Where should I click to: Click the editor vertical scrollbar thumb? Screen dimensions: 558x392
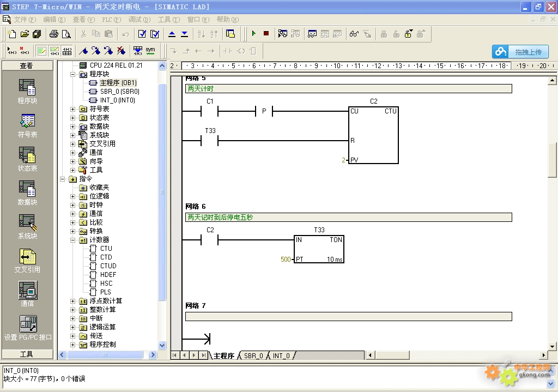(553, 160)
